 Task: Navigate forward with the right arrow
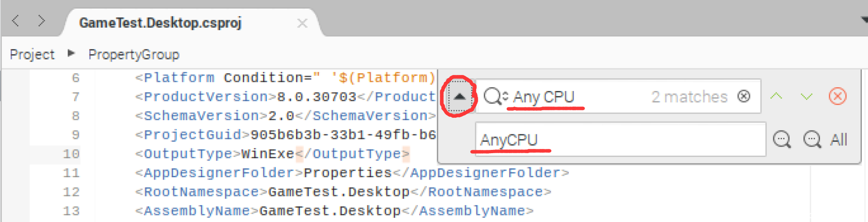[42, 21]
